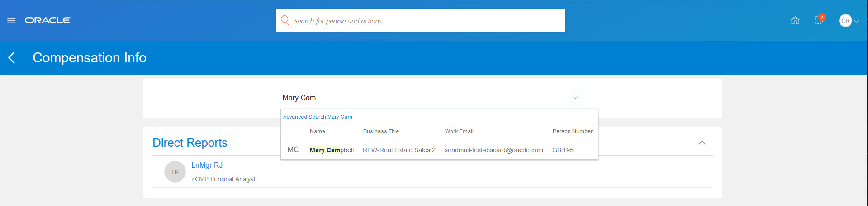Open the LnMgr RJ direct report link
The image size is (868, 206).
pyautogui.click(x=207, y=165)
